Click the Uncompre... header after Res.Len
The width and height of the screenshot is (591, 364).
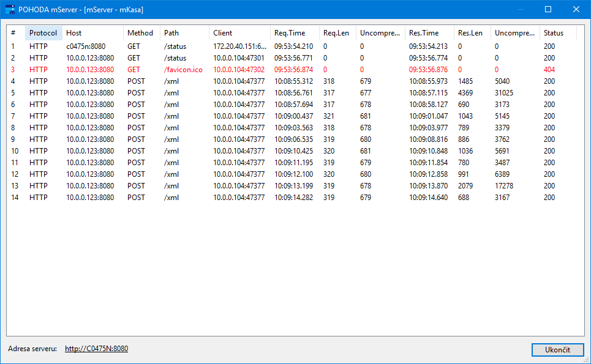click(515, 33)
